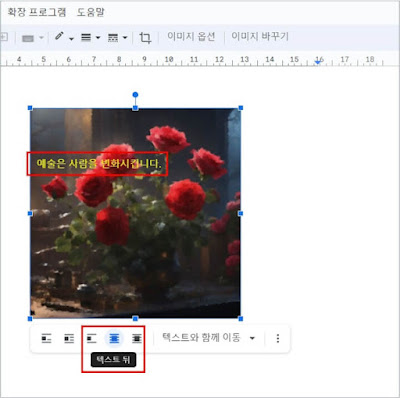Choose in front of text layout
The image size is (400, 398).
point(137,339)
